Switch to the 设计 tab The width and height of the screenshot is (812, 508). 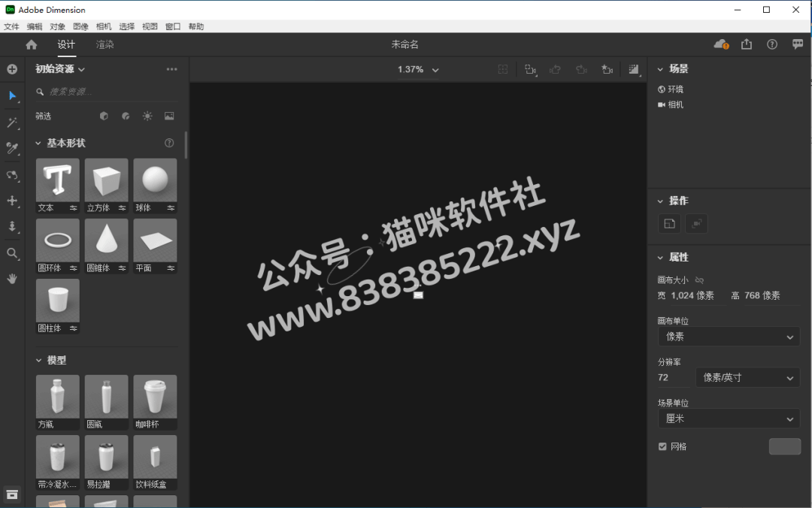(x=66, y=44)
